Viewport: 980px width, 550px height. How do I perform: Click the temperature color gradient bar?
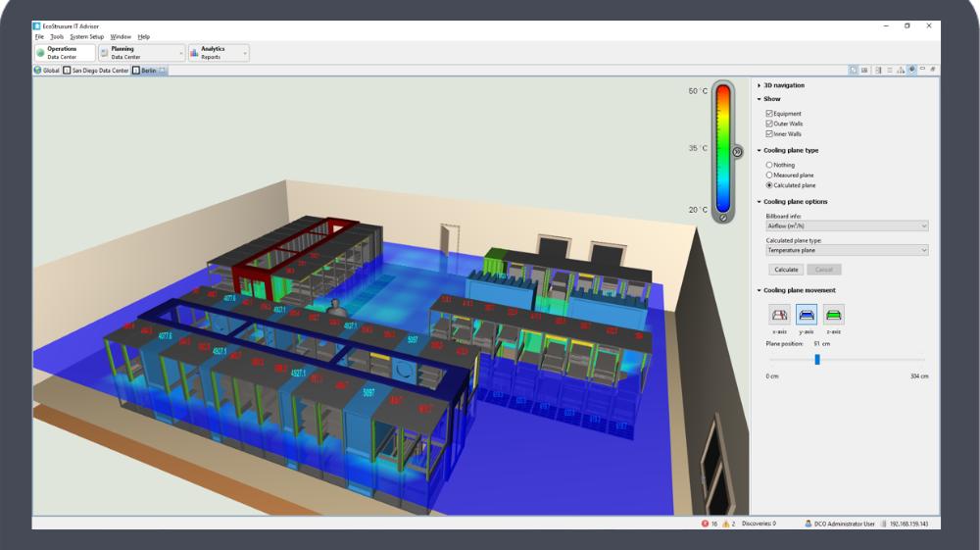723,149
